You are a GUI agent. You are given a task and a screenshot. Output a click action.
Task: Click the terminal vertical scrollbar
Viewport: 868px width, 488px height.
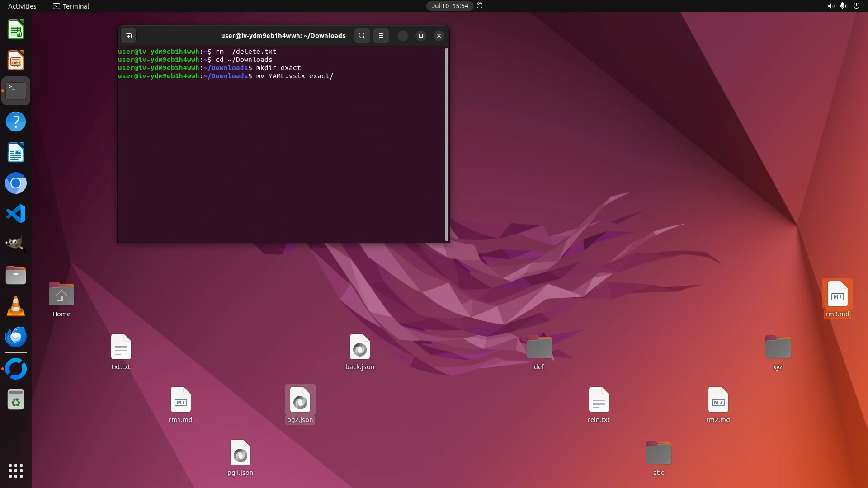447,145
